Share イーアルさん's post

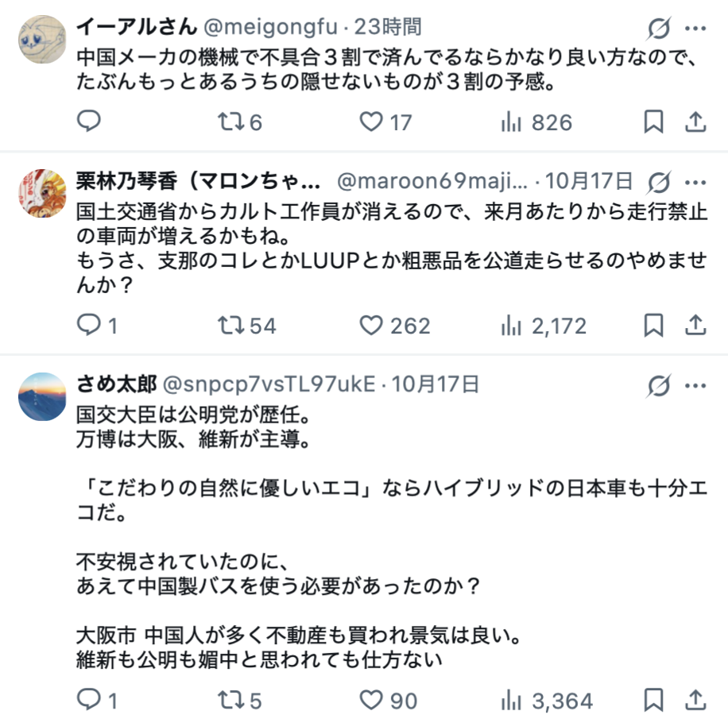695,122
